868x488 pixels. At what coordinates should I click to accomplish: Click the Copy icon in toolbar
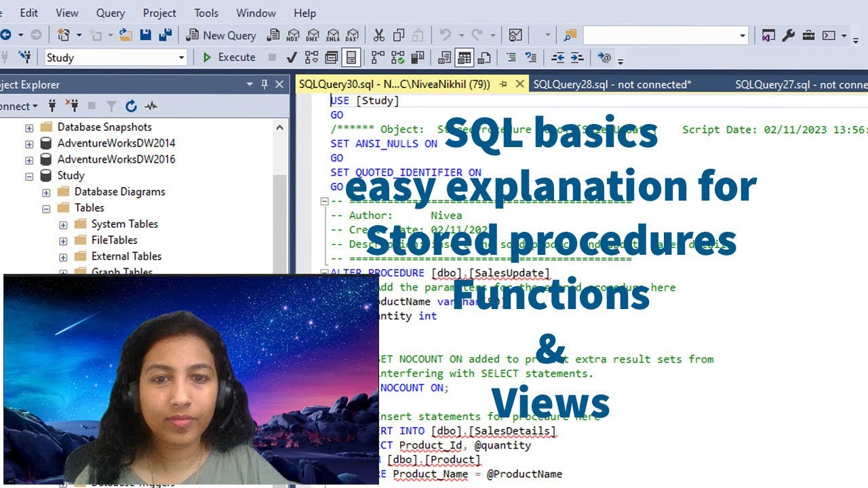click(399, 35)
